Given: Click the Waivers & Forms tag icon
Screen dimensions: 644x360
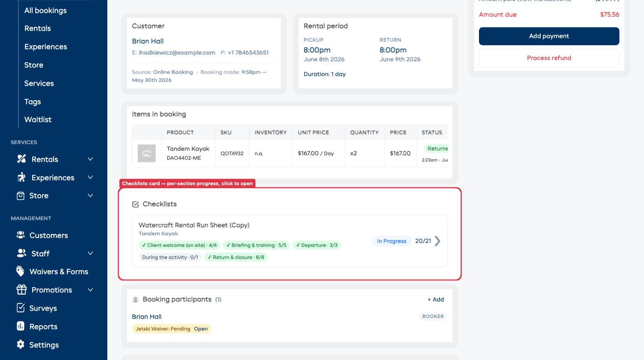Looking at the screenshot, I should tap(21, 271).
